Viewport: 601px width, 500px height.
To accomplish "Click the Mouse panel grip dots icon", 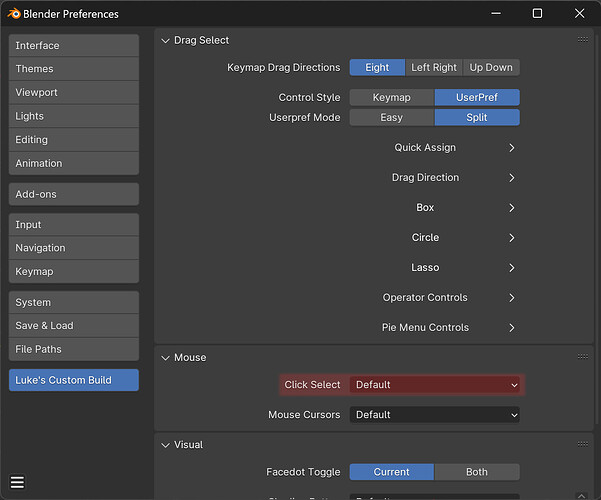I will click(x=583, y=357).
